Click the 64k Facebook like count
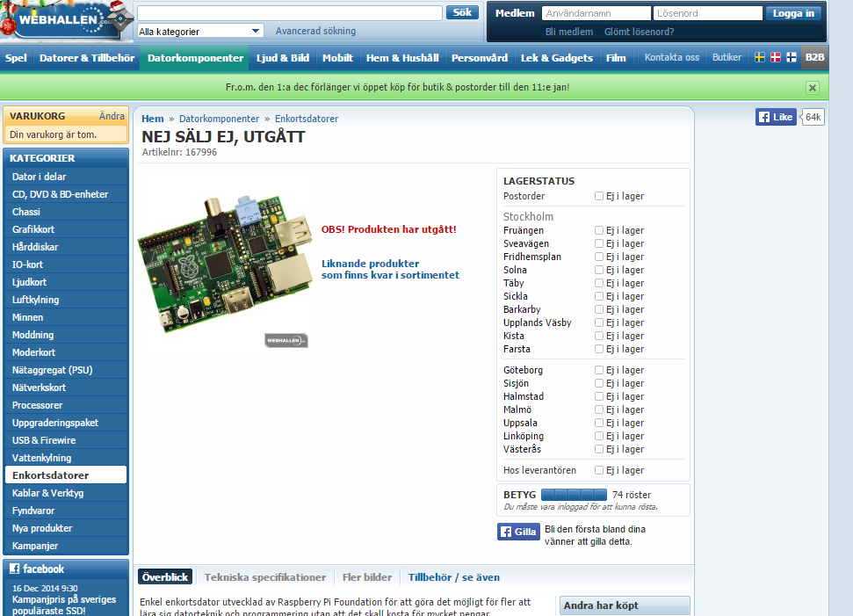This screenshot has width=853, height=616. pyautogui.click(x=813, y=117)
